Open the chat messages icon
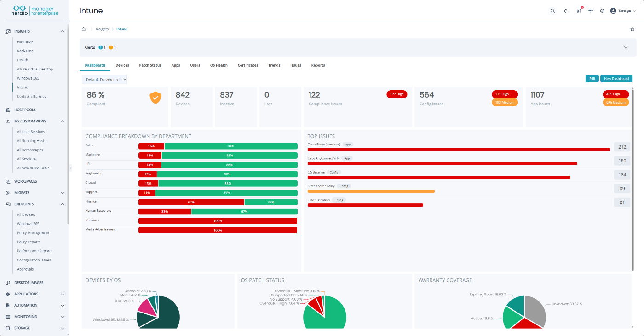644x336 pixels. [x=591, y=11]
